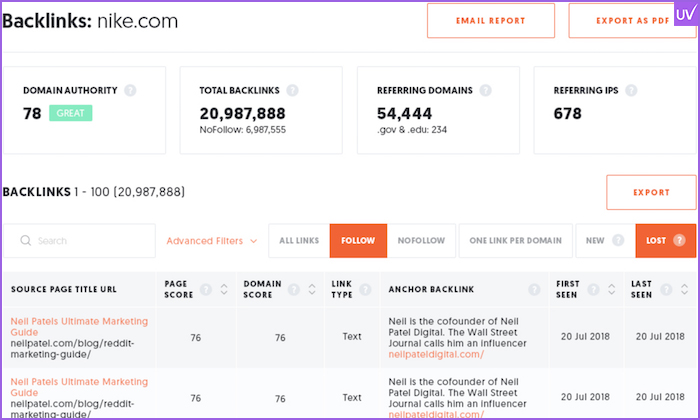Toggle the Lost links filter
The height and width of the screenshot is (420, 700).
[666, 241]
